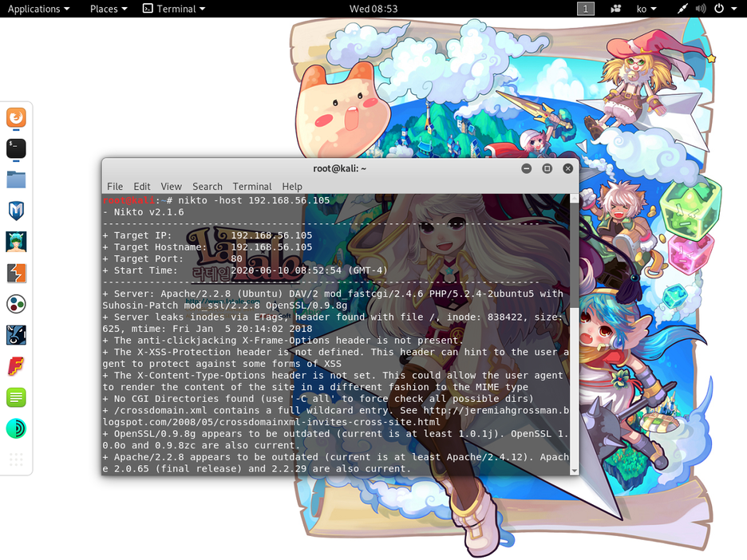This screenshot has height=560, width=747.
Task: Minimize the root@kali terminal window
Action: [527, 168]
